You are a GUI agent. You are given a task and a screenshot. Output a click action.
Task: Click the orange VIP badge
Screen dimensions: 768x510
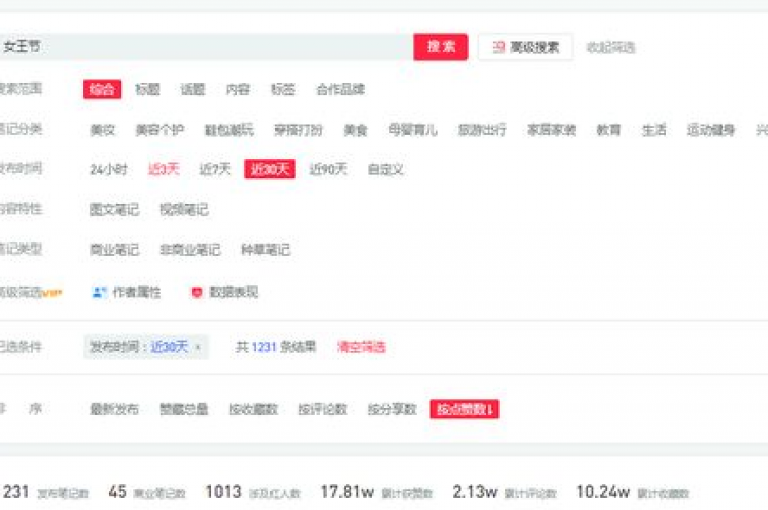click(x=52, y=293)
